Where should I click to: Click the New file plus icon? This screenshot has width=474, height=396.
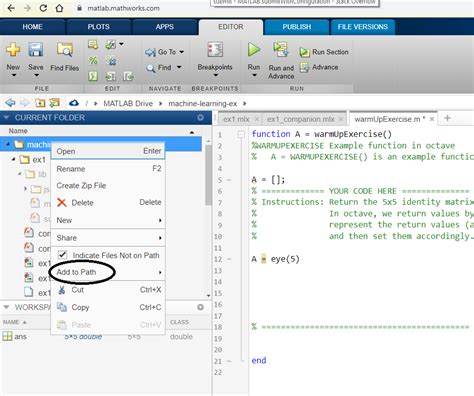point(13,49)
